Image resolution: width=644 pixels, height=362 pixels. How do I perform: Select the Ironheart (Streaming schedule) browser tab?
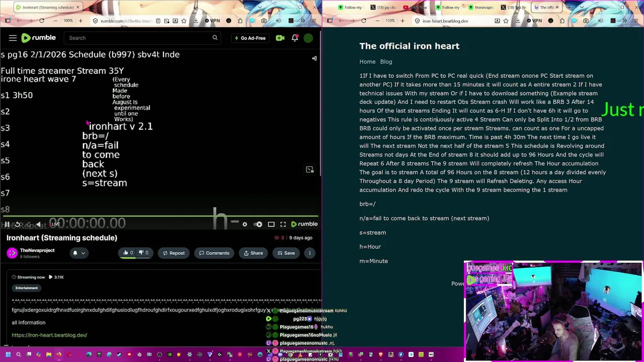[x=48, y=8]
